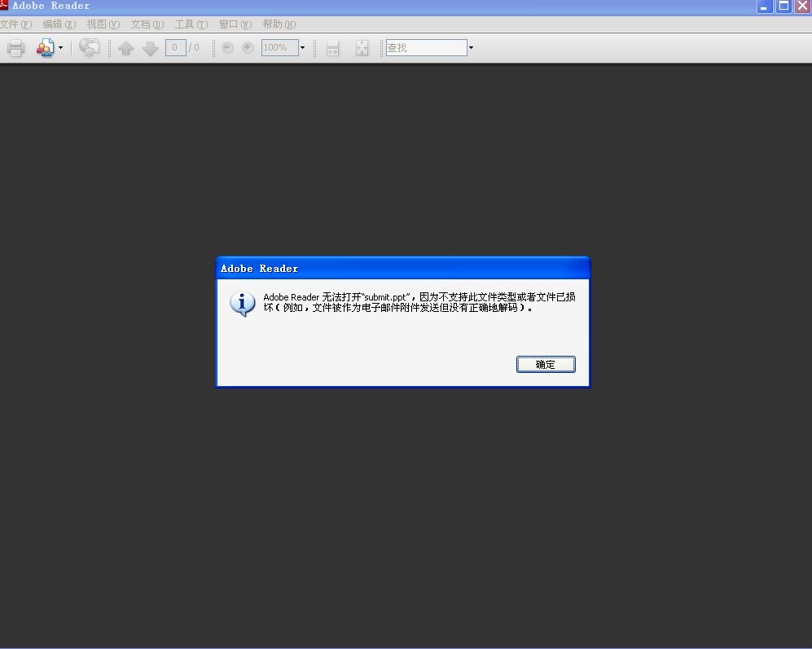Expand the zoom percentage dropdown arrow
The image size is (812, 649).
tap(302, 48)
